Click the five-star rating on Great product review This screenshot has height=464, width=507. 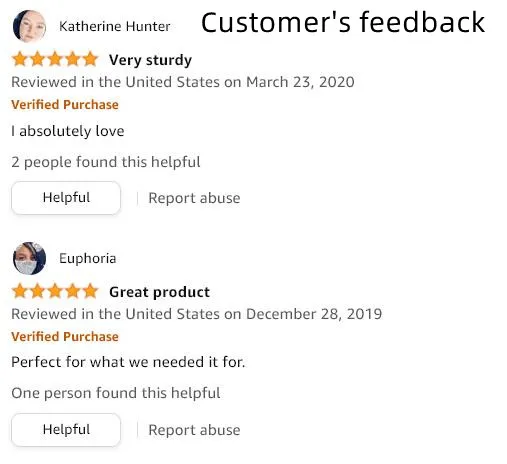(55, 291)
